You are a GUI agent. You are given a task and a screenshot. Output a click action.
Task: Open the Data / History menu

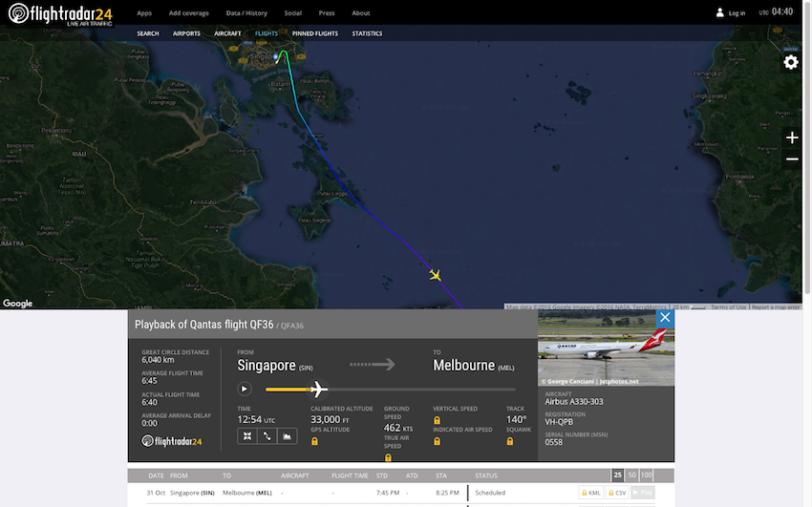tap(246, 13)
